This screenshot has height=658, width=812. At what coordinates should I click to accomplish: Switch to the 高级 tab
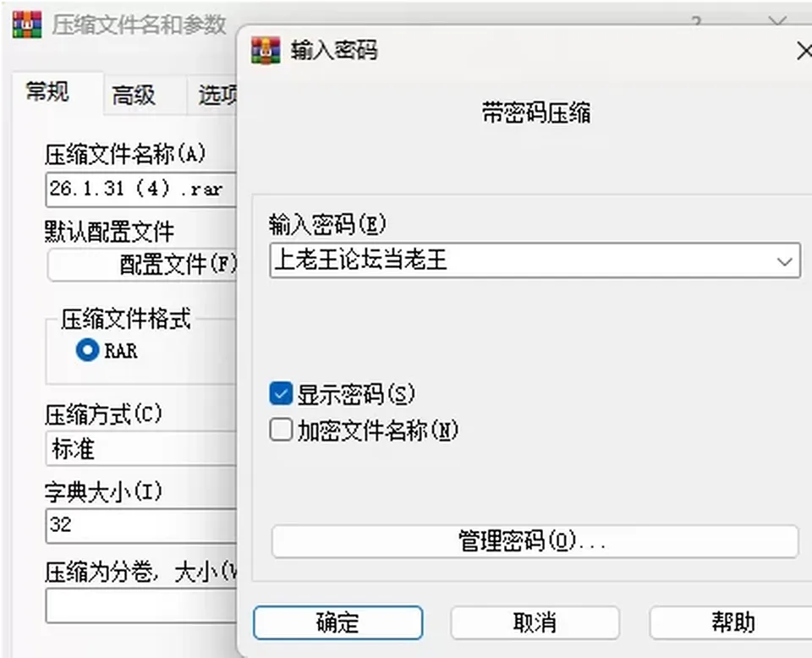(x=134, y=96)
